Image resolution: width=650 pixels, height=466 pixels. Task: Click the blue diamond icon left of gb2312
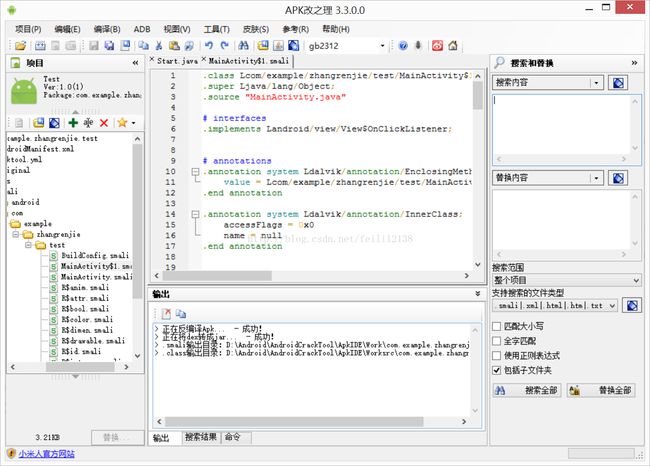click(294, 46)
